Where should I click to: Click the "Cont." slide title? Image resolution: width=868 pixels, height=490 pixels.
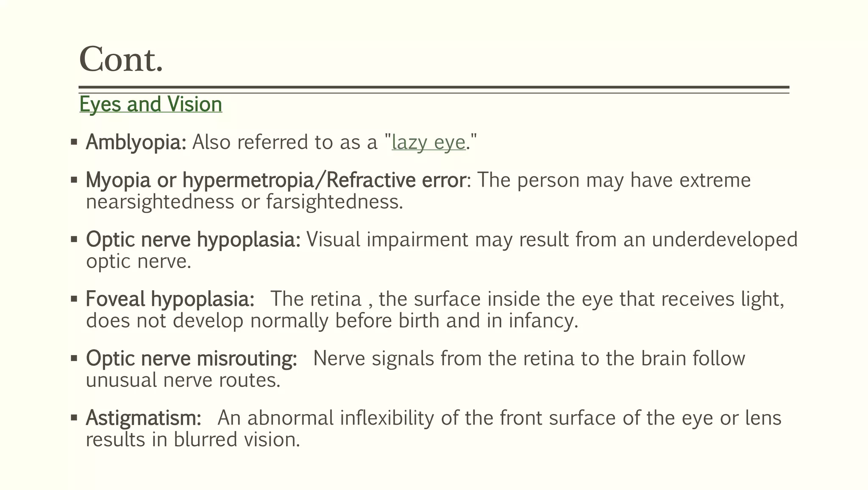pyautogui.click(x=121, y=60)
